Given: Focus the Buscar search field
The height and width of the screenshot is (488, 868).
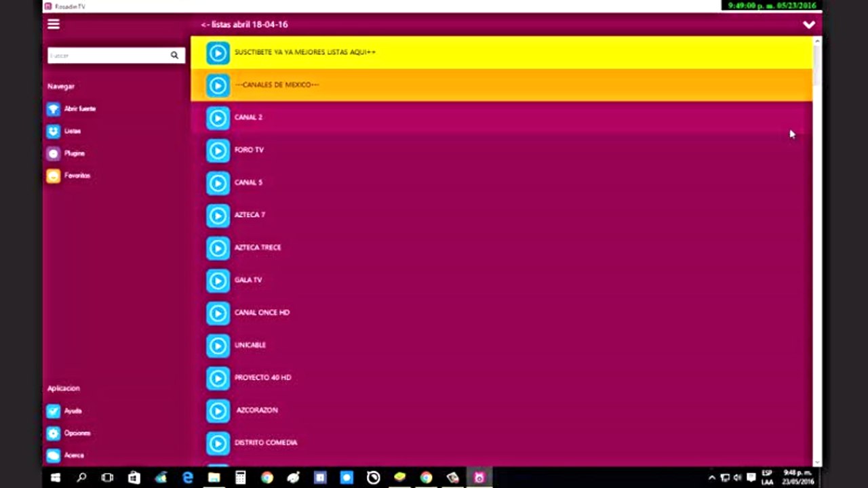Looking at the screenshot, I should click(116, 56).
